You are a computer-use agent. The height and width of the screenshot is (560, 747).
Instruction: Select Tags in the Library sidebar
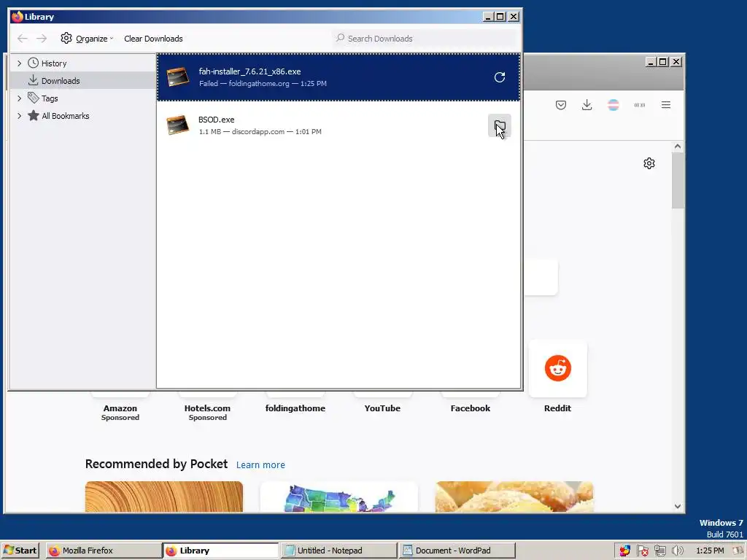click(82, 98)
